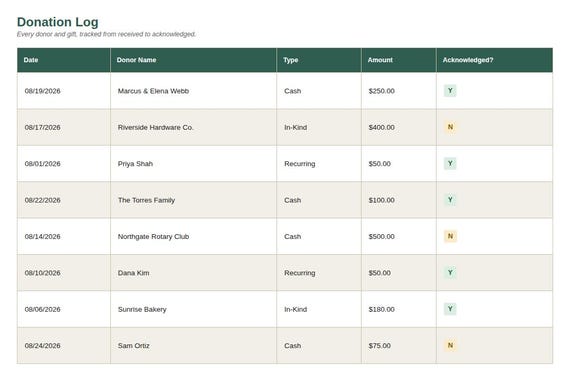Click the Y badge for Dana Kim
The width and height of the screenshot is (570, 385).
[x=450, y=272]
